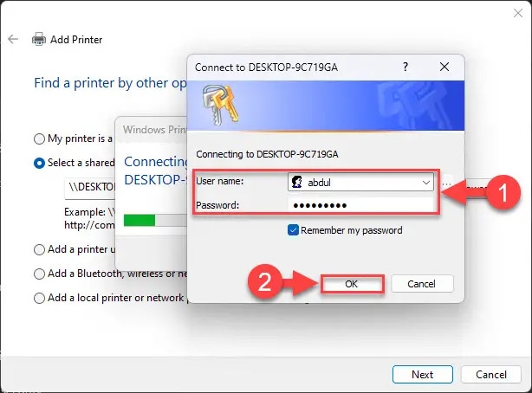
Task: Click the back arrow in Add Printer
Action: [x=13, y=39]
